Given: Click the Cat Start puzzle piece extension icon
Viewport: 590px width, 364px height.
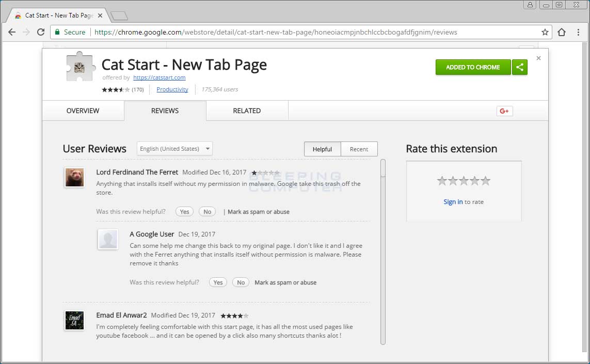Looking at the screenshot, I should 80,67.
